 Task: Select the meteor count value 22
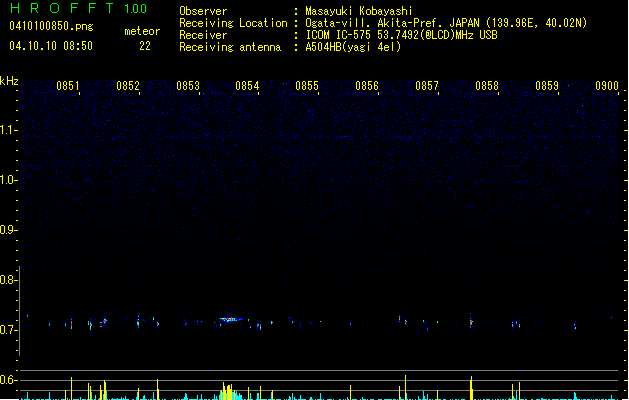[x=145, y=46]
